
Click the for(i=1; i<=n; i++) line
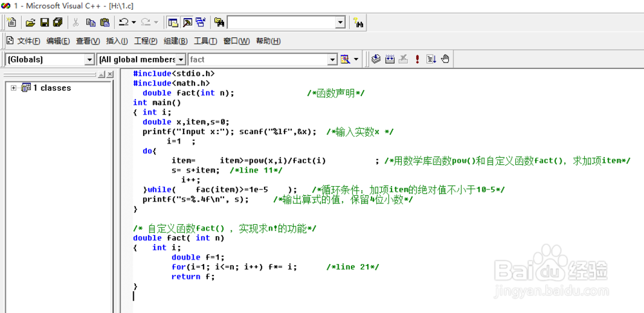[234, 267]
